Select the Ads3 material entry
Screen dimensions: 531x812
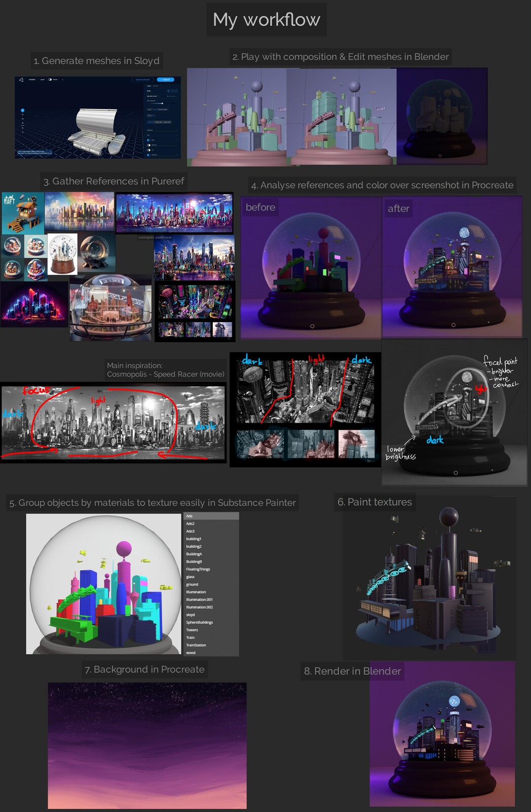(x=211, y=531)
